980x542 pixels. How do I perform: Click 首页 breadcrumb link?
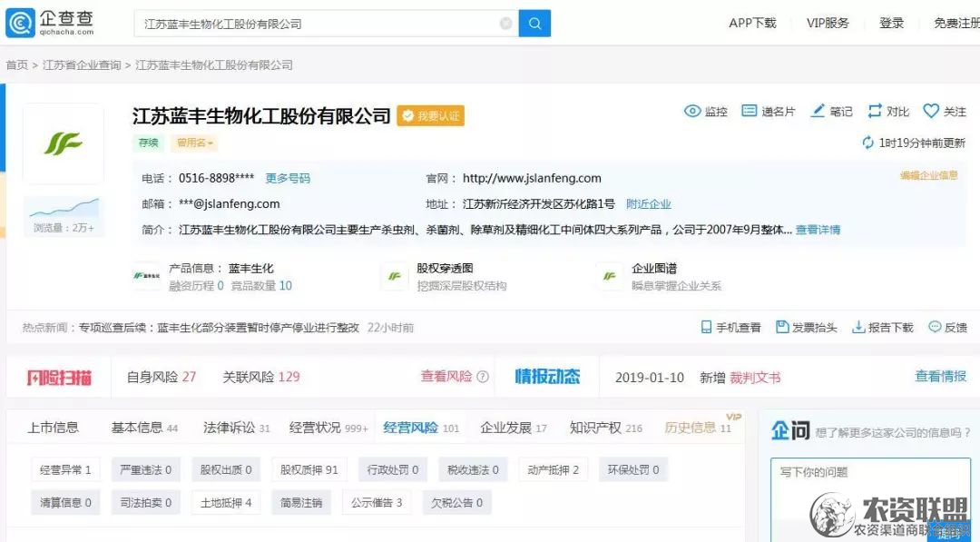click(x=17, y=65)
